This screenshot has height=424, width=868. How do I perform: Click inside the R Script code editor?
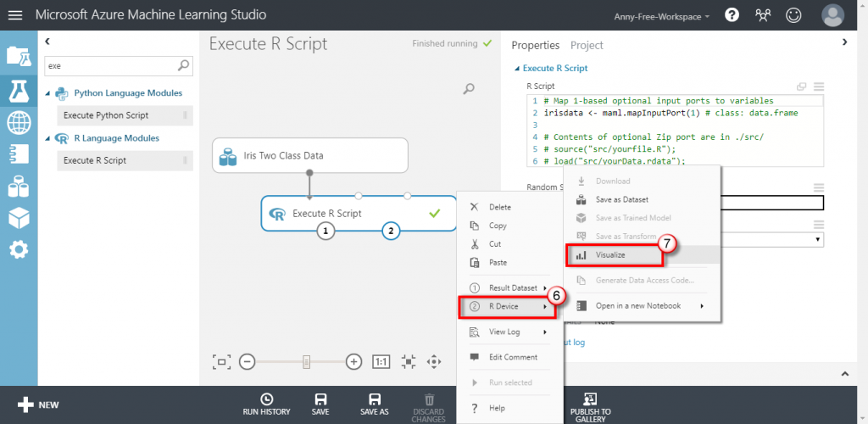tap(675, 131)
